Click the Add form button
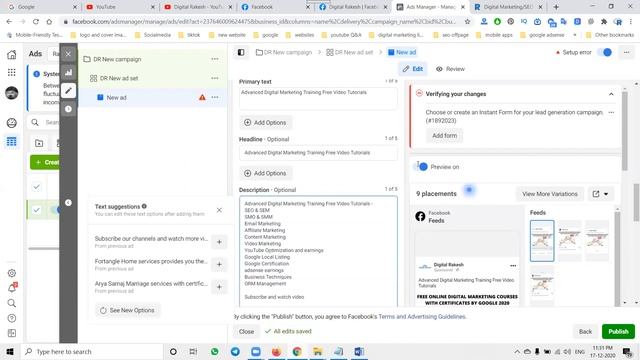This screenshot has height=360, width=640. pos(444,136)
